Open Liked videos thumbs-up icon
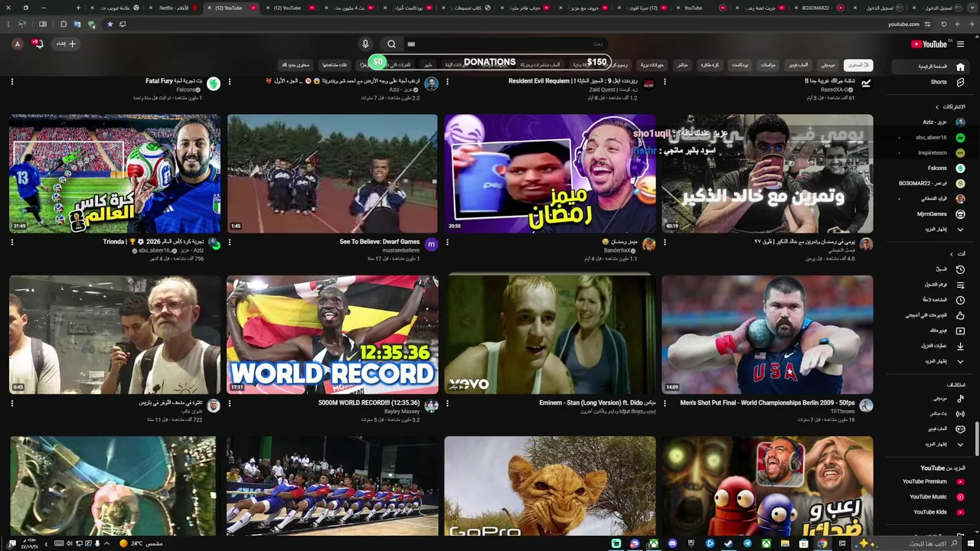980x551 pixels. tap(960, 315)
